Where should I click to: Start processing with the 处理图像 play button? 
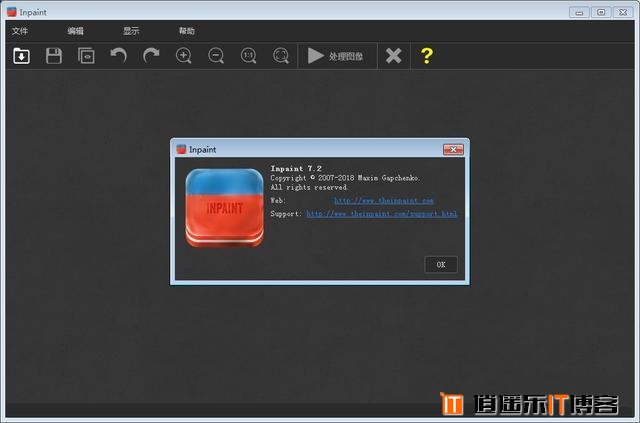coord(337,56)
